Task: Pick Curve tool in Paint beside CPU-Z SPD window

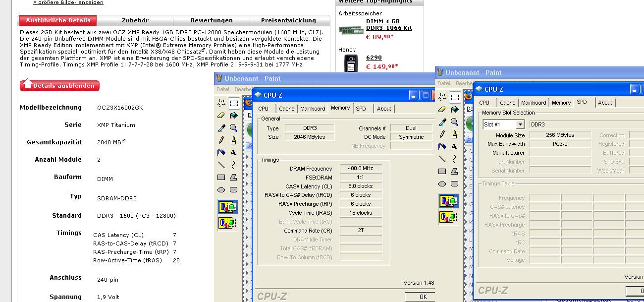Action: [x=454, y=159]
